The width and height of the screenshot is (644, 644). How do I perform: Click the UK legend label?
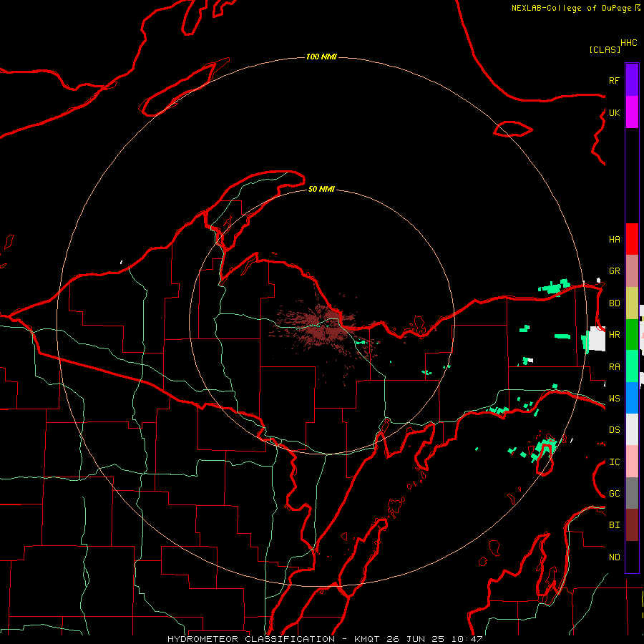point(614,113)
